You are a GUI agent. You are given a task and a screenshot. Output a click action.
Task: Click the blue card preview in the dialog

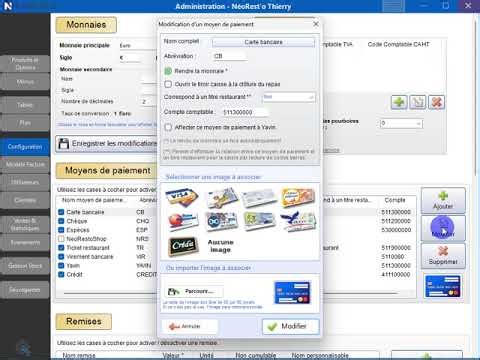(x=292, y=293)
